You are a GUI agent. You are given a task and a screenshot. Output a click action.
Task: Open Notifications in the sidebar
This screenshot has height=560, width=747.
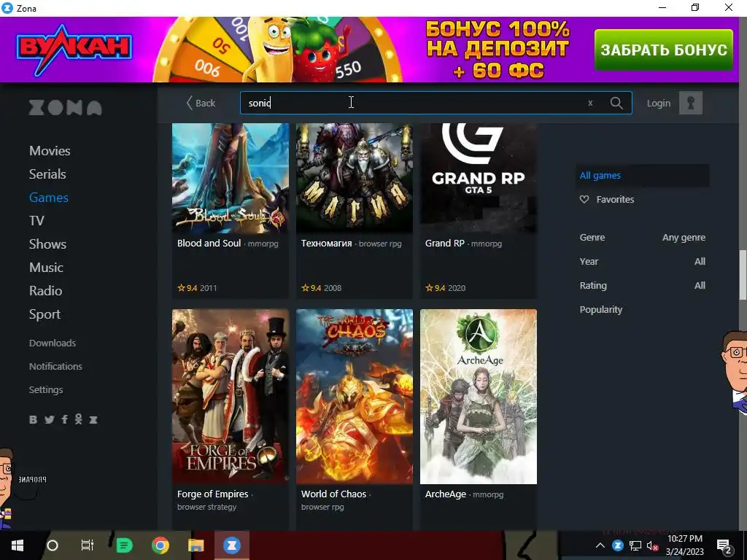pyautogui.click(x=55, y=366)
